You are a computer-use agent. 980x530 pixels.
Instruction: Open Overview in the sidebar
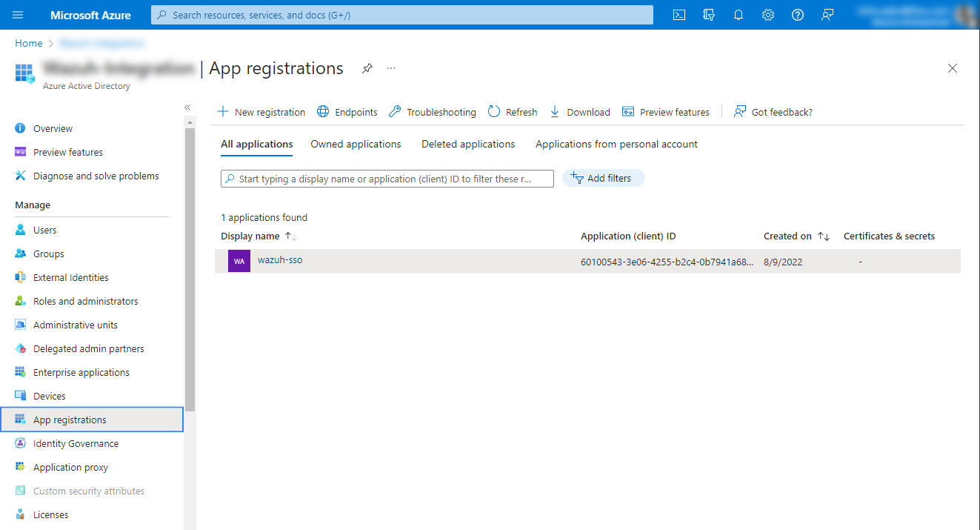click(53, 128)
